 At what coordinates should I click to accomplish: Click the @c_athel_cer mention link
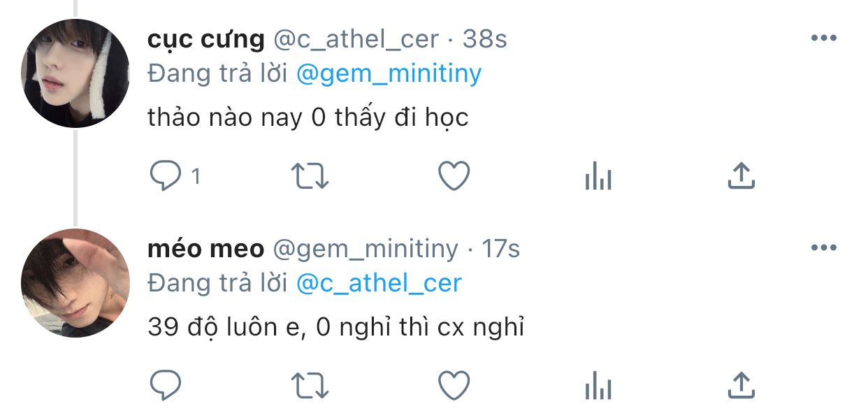pos(379,283)
